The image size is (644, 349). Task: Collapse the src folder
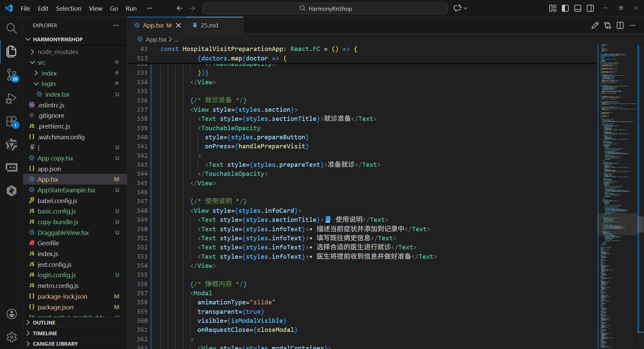(x=75, y=63)
